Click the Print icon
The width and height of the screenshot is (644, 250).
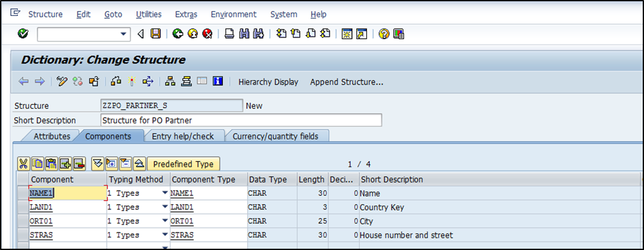coord(229,34)
